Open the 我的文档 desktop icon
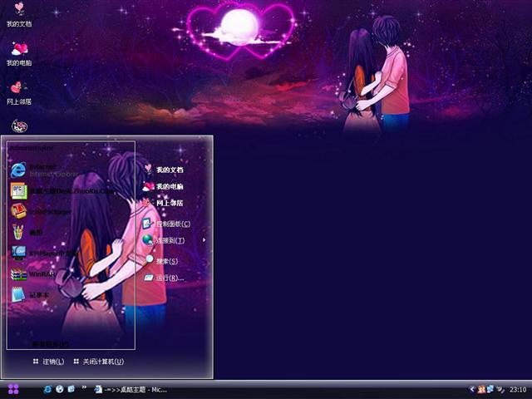Viewport: 532px width, 399px height. [19, 14]
